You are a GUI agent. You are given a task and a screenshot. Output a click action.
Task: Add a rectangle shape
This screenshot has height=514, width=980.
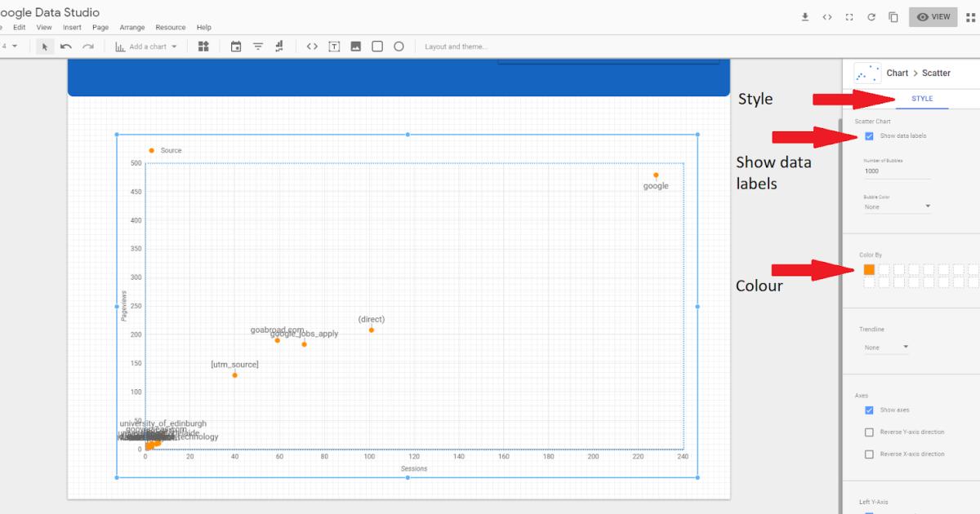tap(377, 47)
